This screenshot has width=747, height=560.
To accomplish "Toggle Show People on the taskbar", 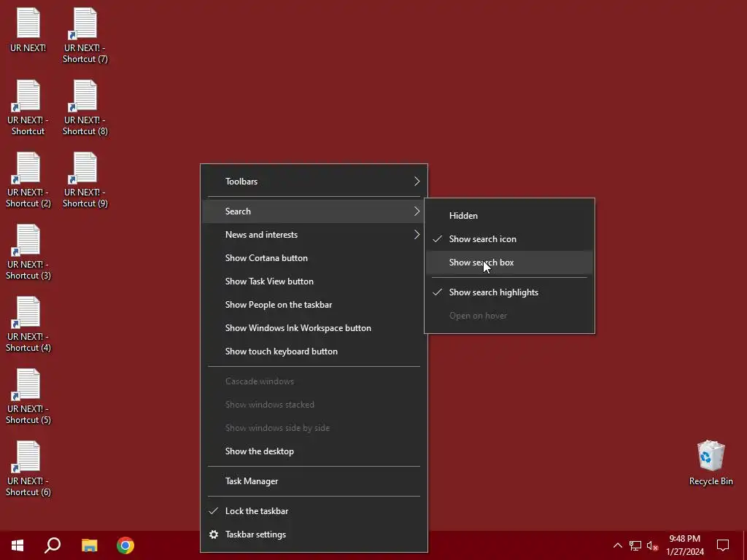I will tap(314, 305).
